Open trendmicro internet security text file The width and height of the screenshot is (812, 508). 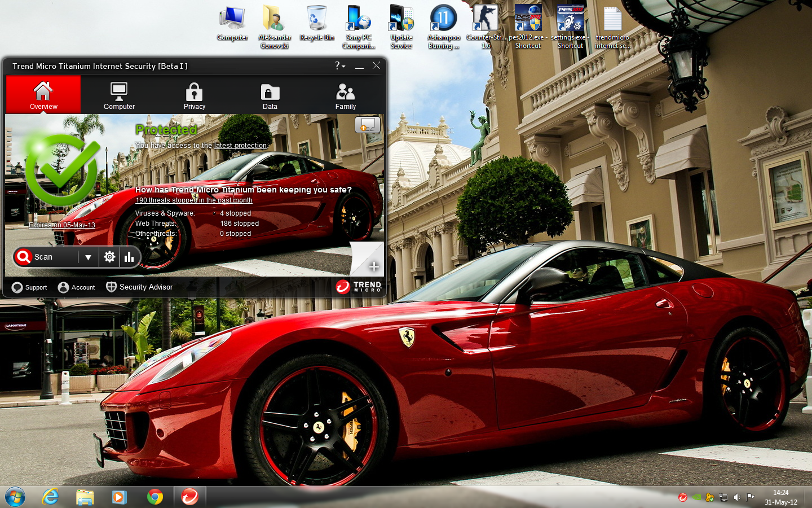pos(612,27)
